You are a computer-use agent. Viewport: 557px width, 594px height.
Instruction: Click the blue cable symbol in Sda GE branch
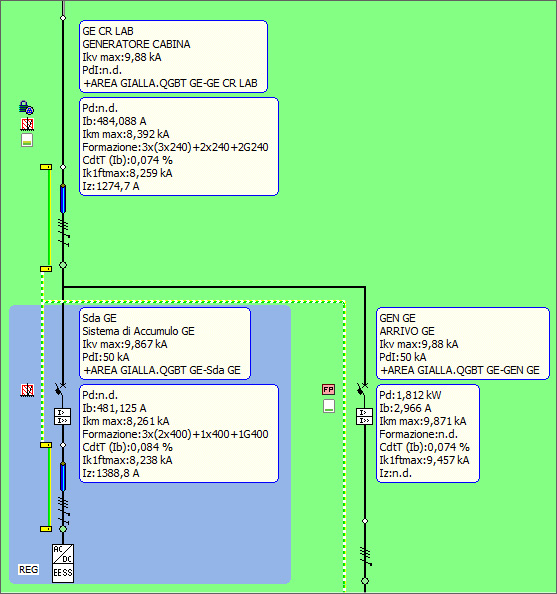click(x=63, y=477)
